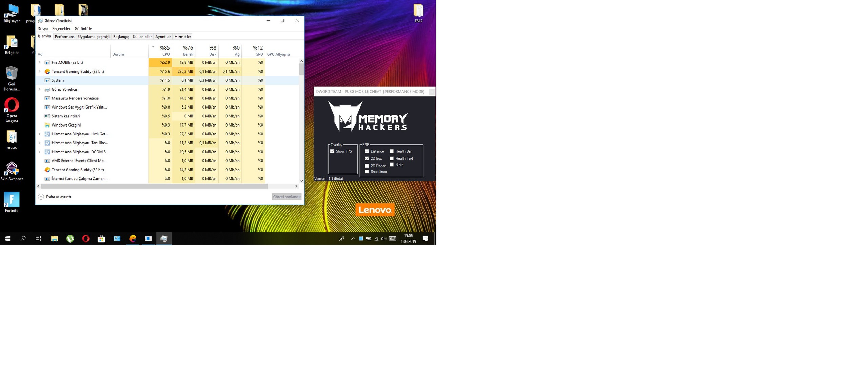Open the Belgeler desktop icon
868x388 pixels.
click(12, 45)
